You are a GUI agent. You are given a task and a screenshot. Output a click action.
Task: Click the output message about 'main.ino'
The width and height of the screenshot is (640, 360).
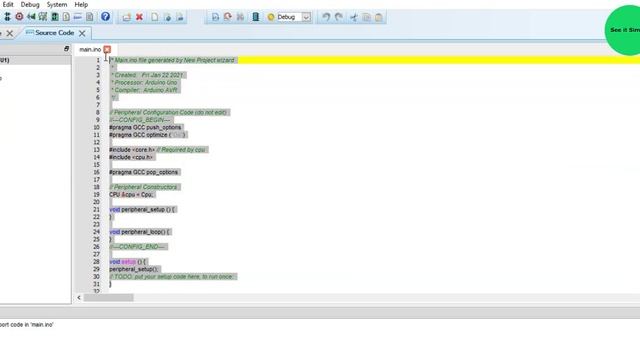pos(27,325)
